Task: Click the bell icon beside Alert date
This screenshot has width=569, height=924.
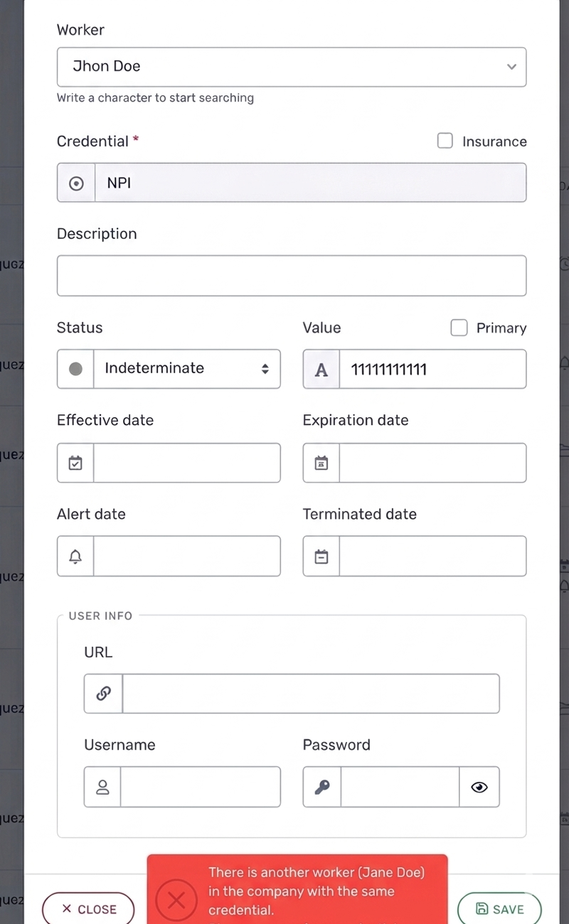Action: pos(75,557)
